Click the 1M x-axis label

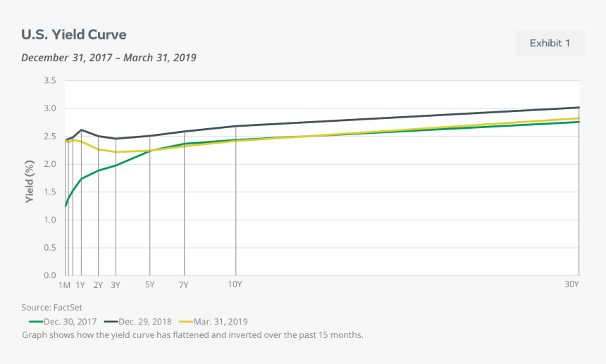(x=64, y=284)
